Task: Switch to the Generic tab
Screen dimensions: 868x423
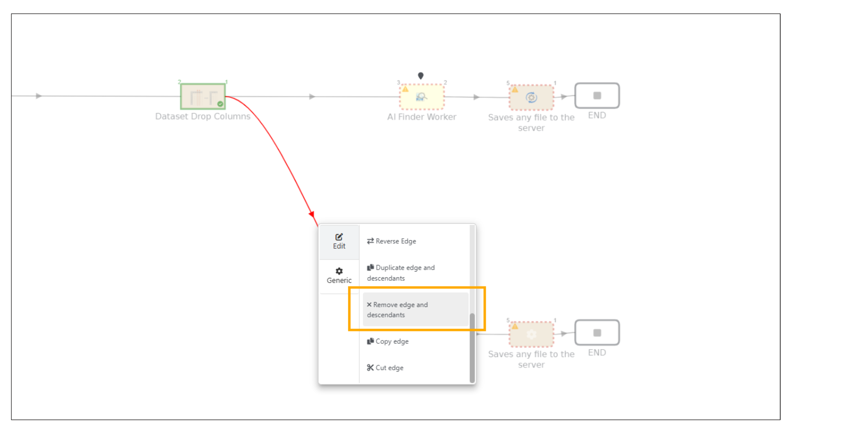Action: click(339, 275)
